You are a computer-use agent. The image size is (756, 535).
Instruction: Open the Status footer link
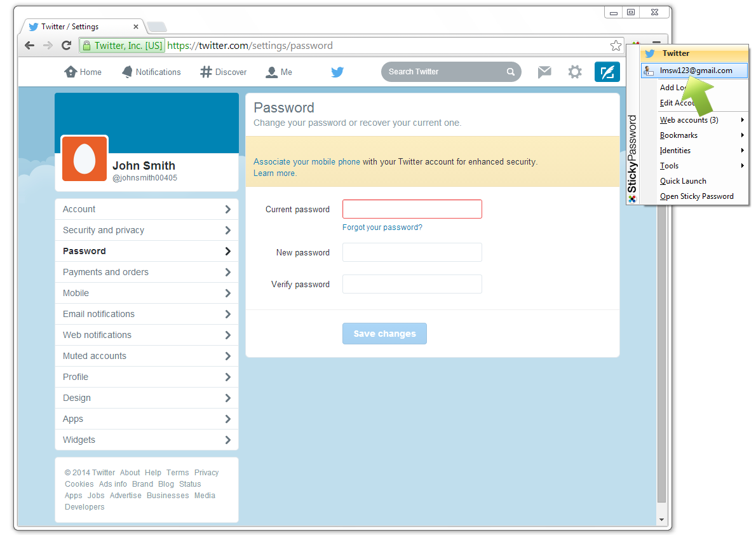coord(190,484)
